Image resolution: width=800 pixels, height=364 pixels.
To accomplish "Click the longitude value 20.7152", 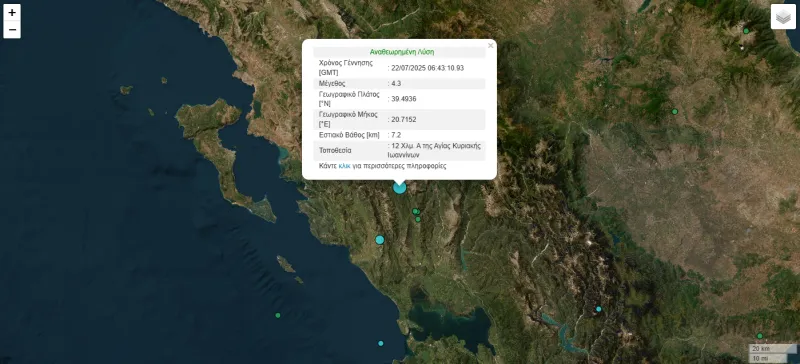I will [x=404, y=119].
